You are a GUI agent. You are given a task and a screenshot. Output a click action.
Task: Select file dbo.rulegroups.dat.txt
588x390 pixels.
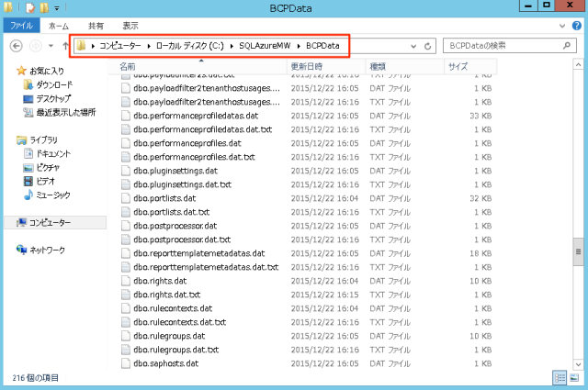click(175, 350)
